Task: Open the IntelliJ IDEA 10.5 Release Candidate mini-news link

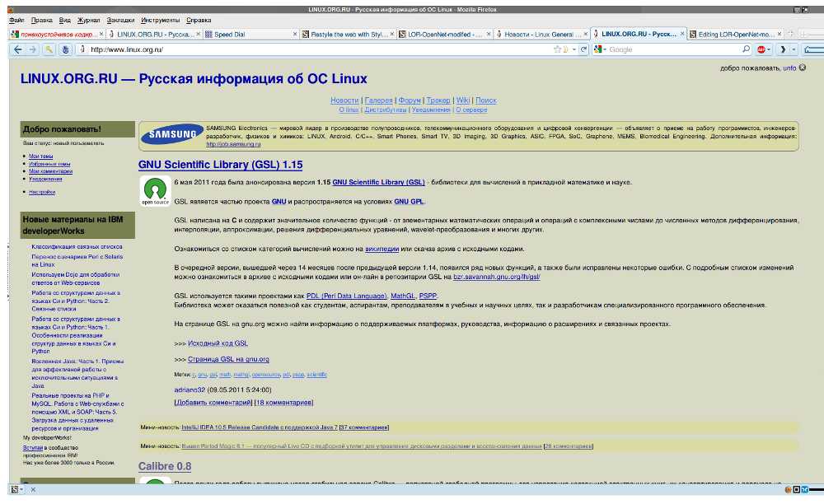Action: (259, 427)
